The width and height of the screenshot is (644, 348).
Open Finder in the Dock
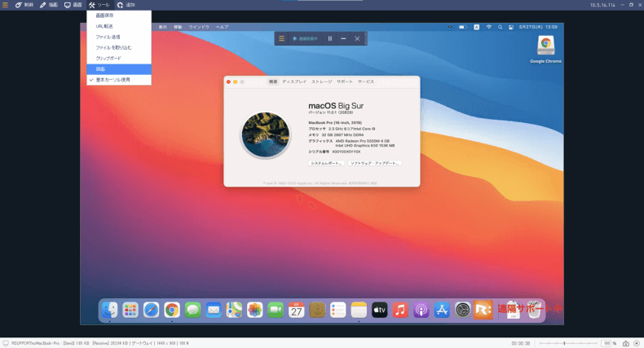[110, 311]
